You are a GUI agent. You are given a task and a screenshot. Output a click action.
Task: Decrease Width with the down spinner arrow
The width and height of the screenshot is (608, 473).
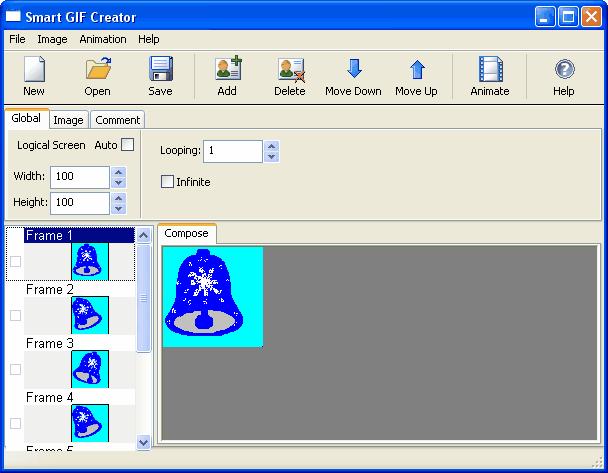coord(119,183)
